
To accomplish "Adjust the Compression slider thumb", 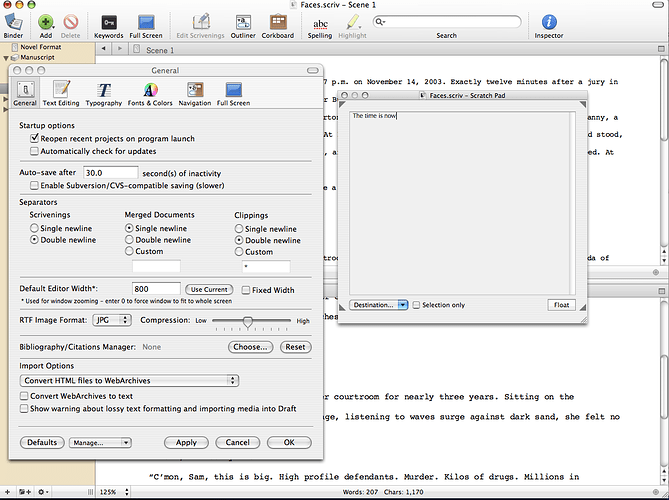I will click(248, 322).
